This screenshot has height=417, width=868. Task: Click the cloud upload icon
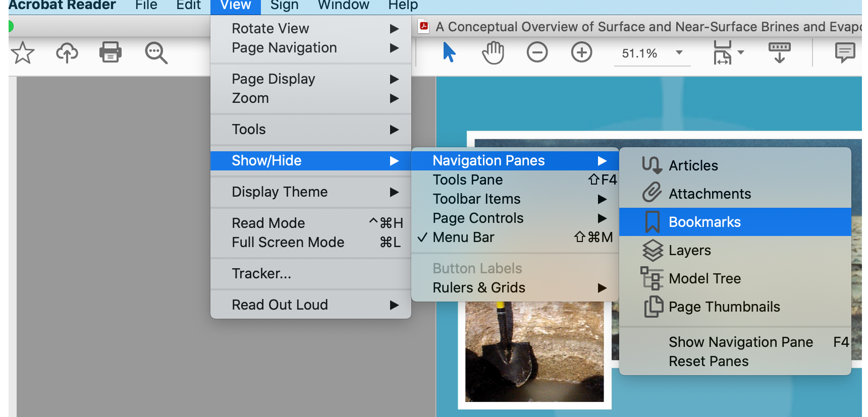click(67, 52)
